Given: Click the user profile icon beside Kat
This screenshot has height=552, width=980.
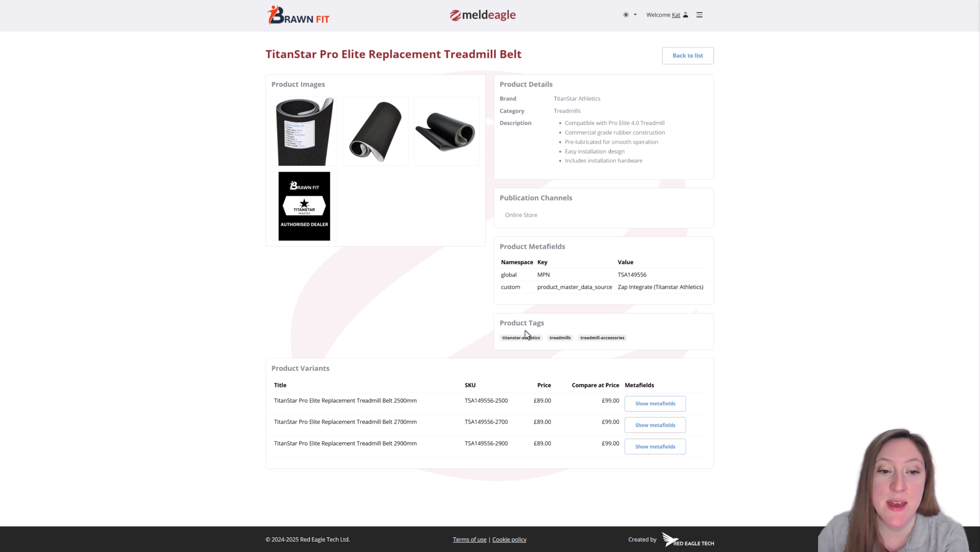Looking at the screenshot, I should pos(686,15).
